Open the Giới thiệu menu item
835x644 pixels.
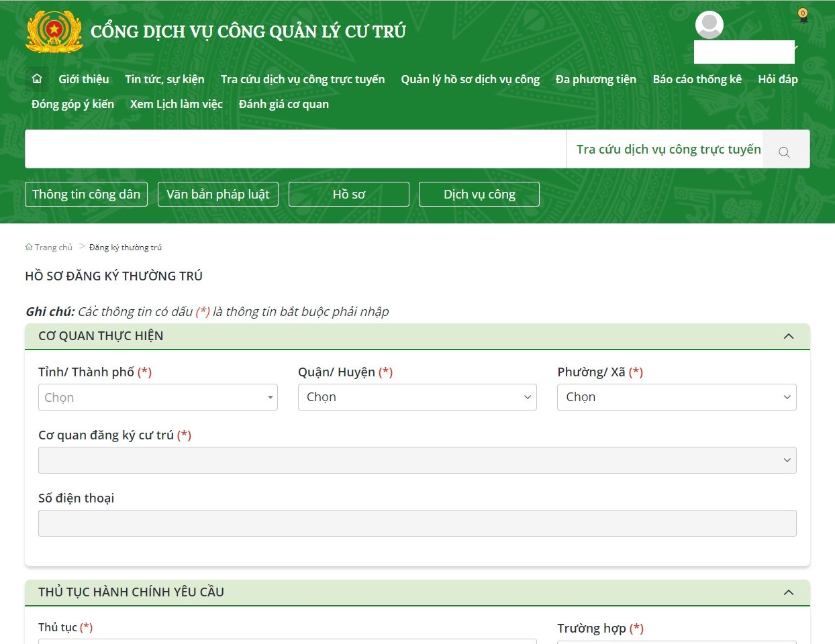83,78
